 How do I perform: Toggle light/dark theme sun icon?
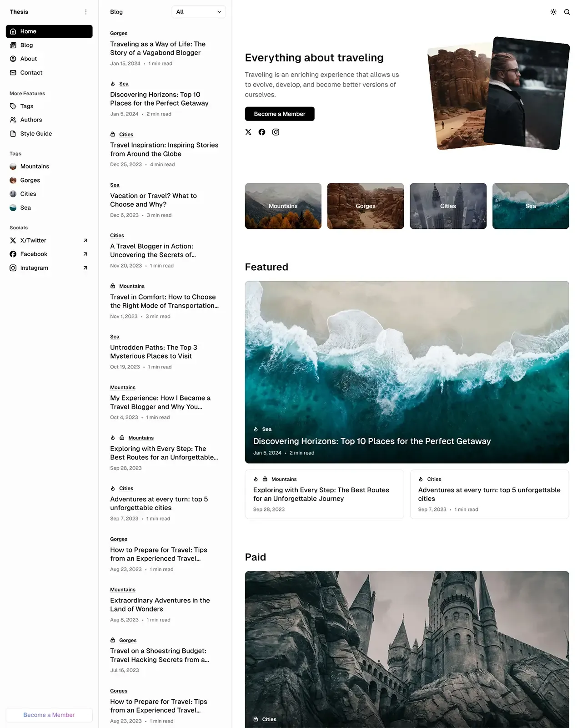pyautogui.click(x=553, y=12)
